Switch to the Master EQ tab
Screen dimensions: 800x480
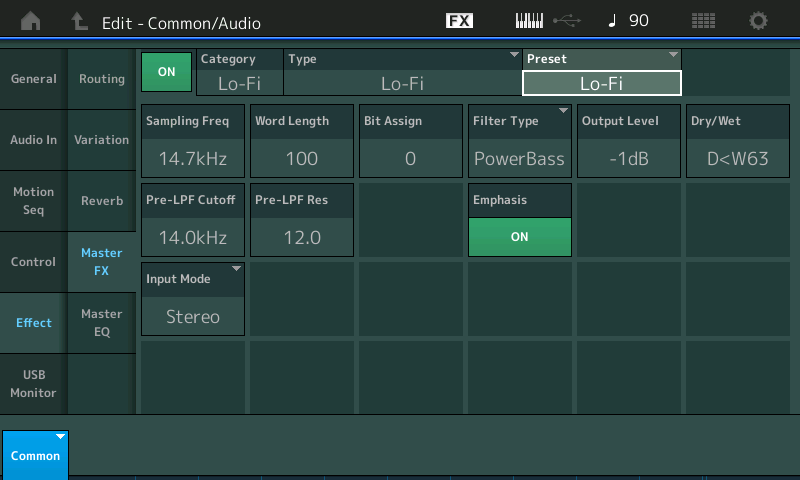pyautogui.click(x=102, y=323)
